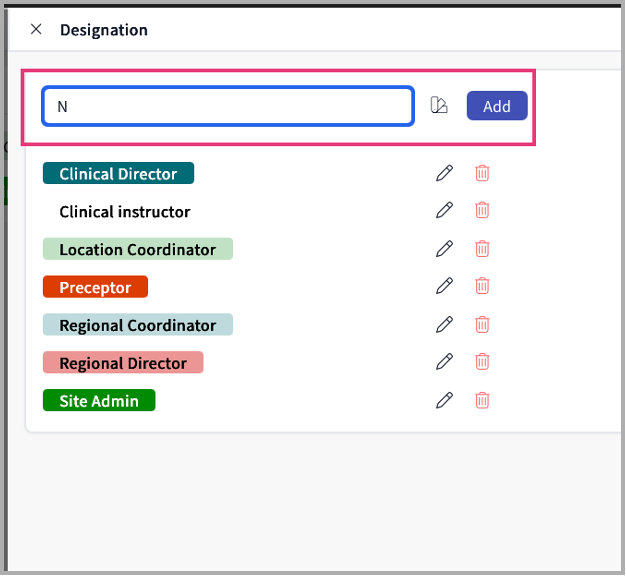Image resolution: width=626 pixels, height=576 pixels.
Task: Edit the Location Coordinator designation
Action: click(445, 248)
